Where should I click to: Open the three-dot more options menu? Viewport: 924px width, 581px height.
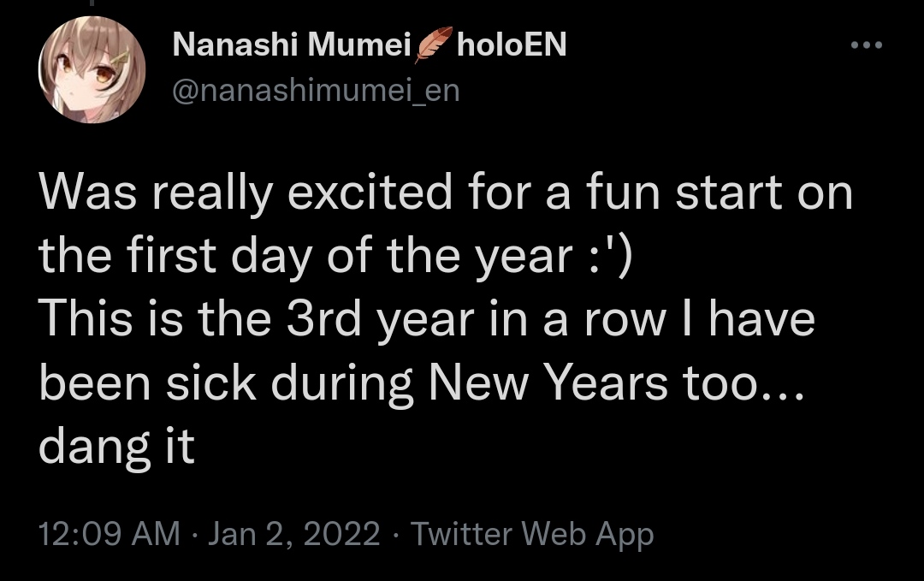click(x=866, y=46)
